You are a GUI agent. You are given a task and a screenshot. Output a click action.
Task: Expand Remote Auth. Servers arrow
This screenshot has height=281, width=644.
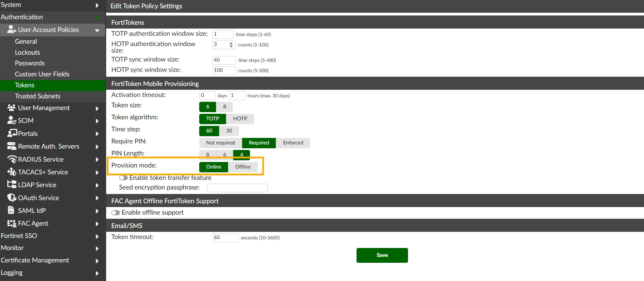click(x=97, y=147)
